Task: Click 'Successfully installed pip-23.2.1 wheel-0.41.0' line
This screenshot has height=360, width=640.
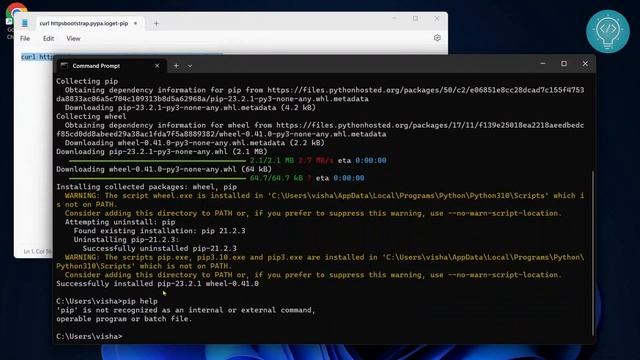Action: click(x=157, y=283)
